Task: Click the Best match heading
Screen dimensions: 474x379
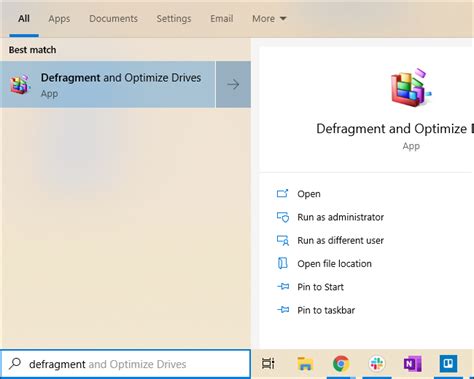Action: (x=32, y=50)
